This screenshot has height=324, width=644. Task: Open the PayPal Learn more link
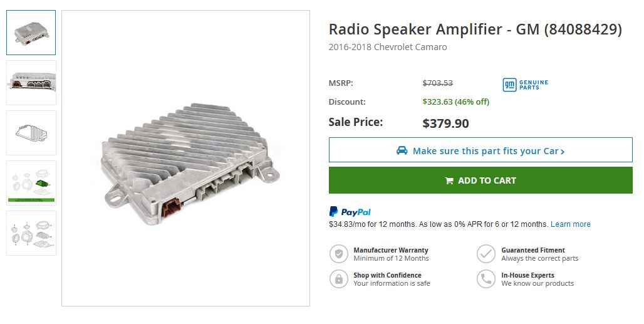click(571, 224)
